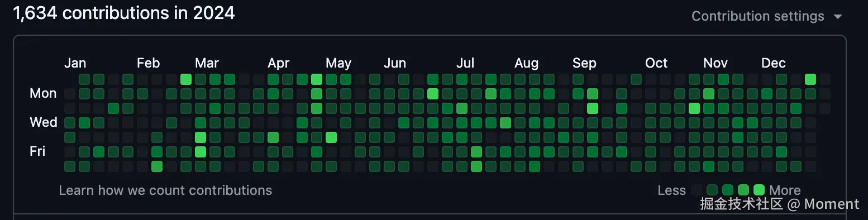Click the 1,634 contributions in 2024 heading
Screen dimensions: 868x220
[x=124, y=13]
